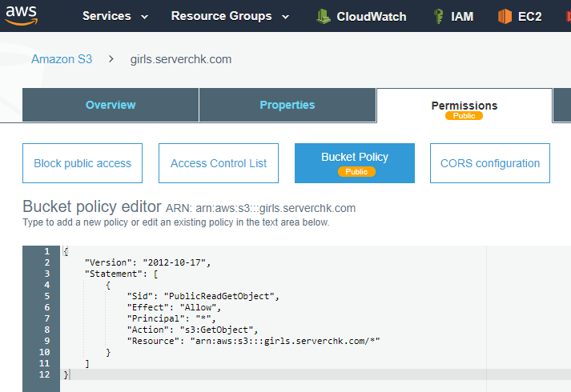Open the CloudWatch shortcut icon
This screenshot has height=392, width=571.
pyautogui.click(x=323, y=16)
